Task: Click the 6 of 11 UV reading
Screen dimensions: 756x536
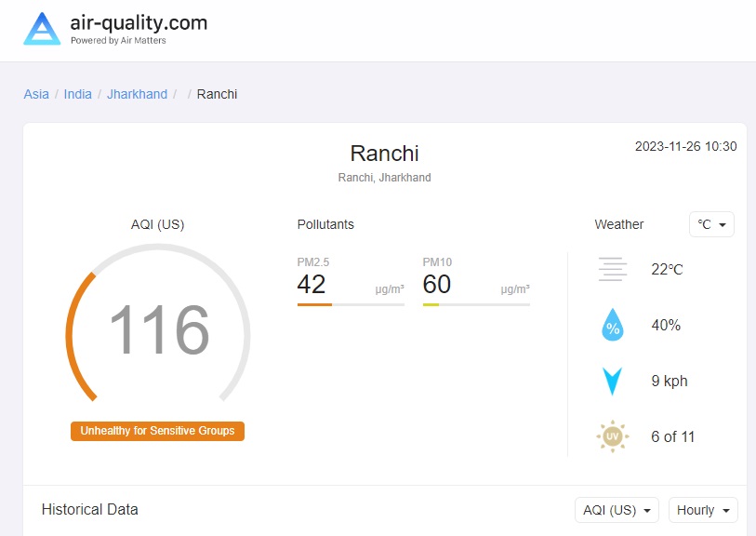Action: [673, 436]
